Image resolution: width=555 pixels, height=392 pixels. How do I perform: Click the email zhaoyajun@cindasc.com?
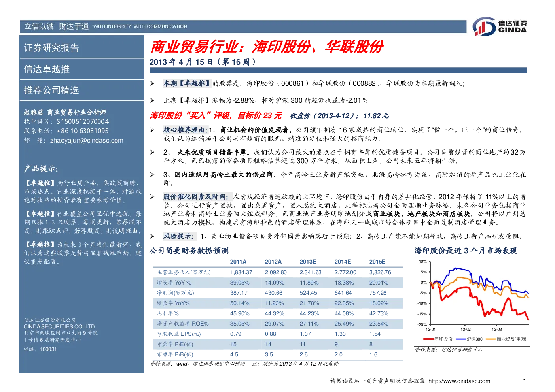tap(87, 141)
